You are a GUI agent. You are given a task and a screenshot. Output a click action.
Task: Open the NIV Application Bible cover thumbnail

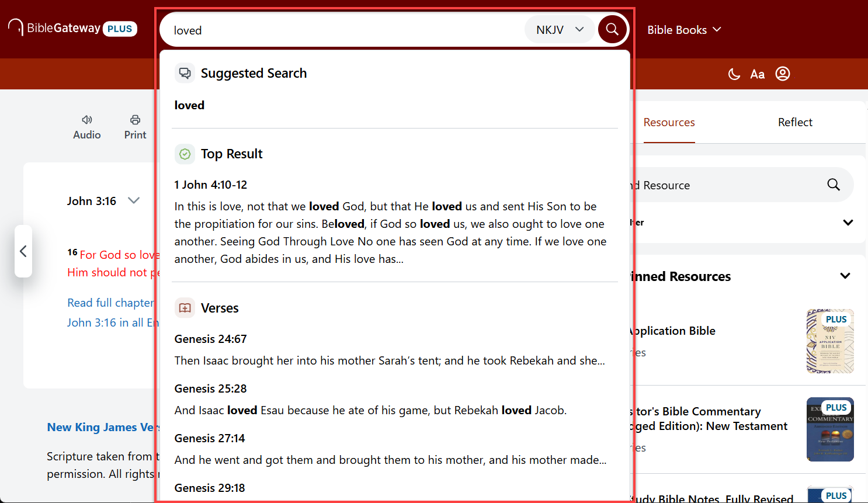[x=830, y=341]
